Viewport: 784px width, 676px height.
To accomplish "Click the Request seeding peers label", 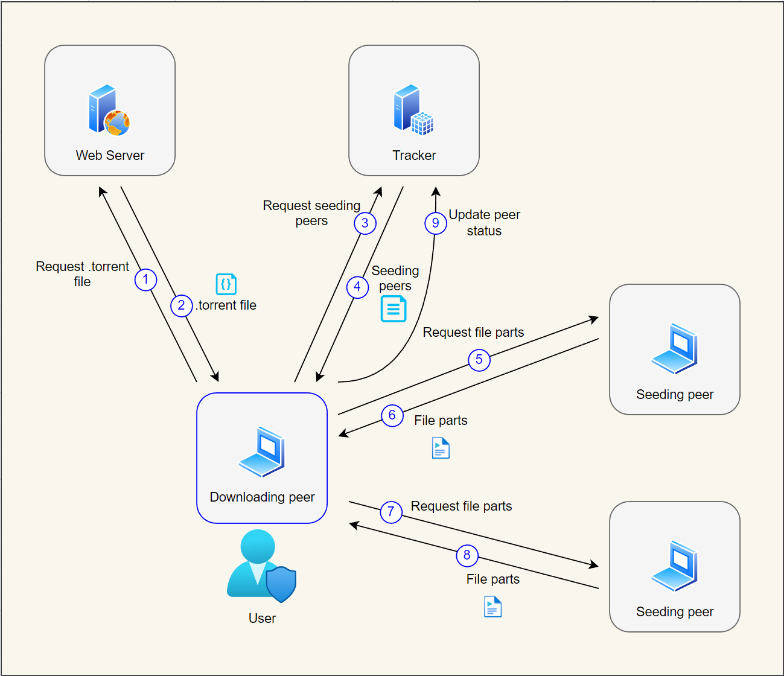I will coord(311,213).
